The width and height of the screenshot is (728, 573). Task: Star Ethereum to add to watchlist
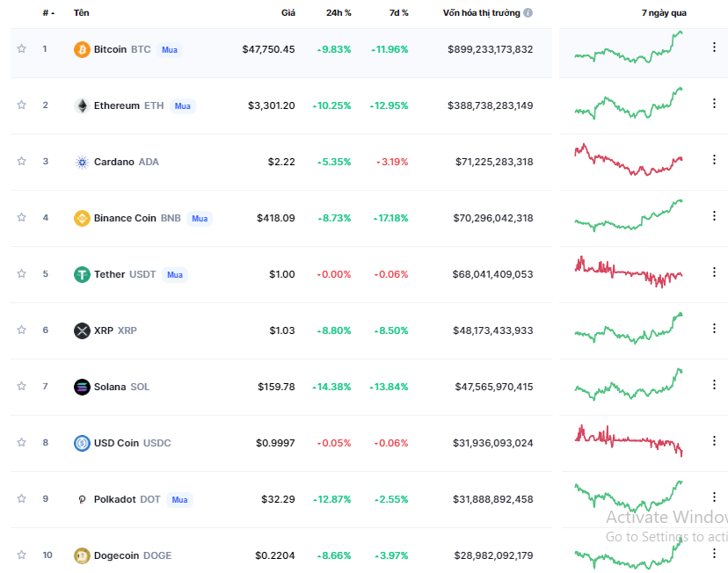[x=21, y=105]
